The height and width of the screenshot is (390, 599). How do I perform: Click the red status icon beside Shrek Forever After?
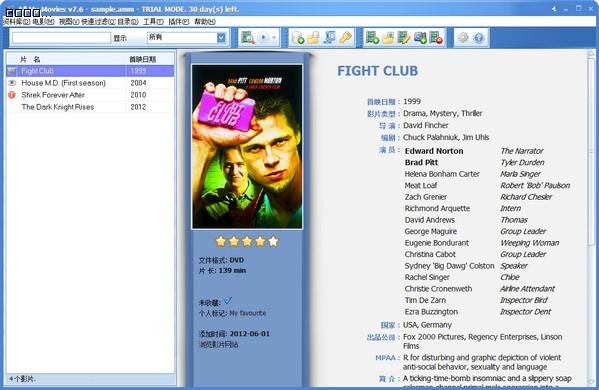click(x=12, y=95)
